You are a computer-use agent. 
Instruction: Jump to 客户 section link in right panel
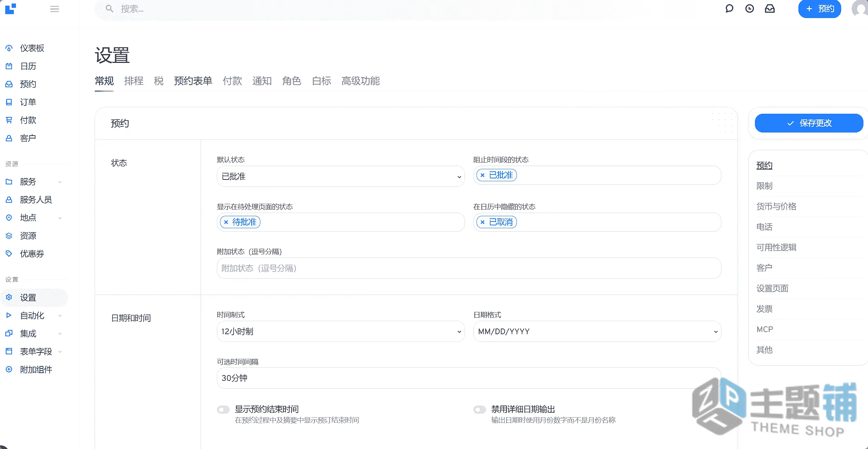point(764,268)
